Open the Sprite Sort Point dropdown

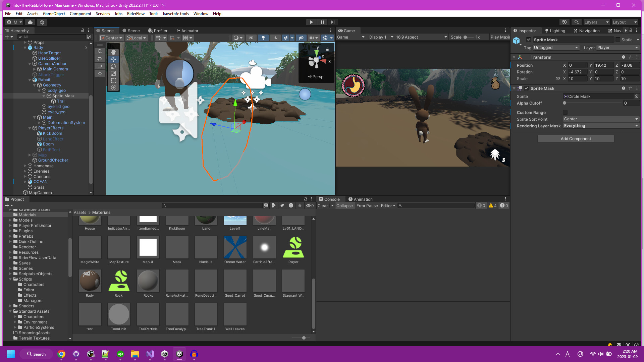(600, 119)
